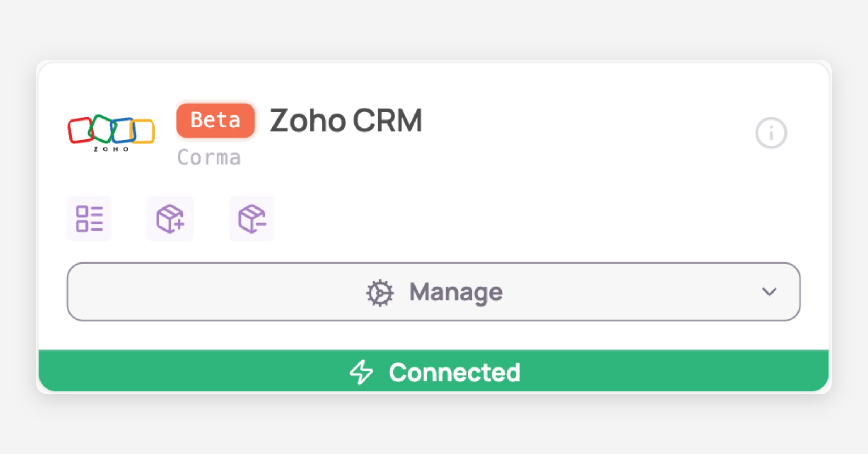Expand the Manage dropdown chevron
Image resolution: width=868 pixels, height=454 pixels.
point(769,292)
